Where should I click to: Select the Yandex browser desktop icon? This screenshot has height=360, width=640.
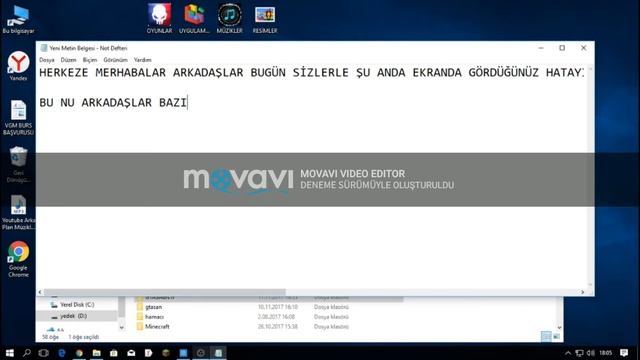point(18,65)
